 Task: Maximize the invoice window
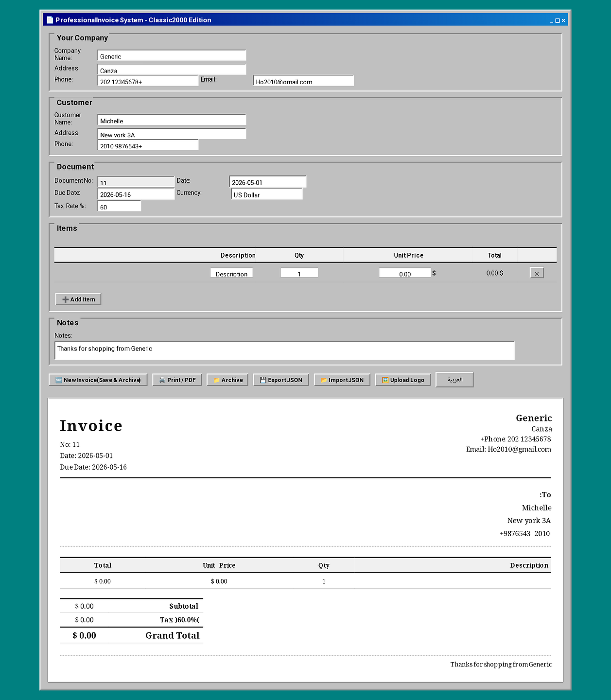558,20
